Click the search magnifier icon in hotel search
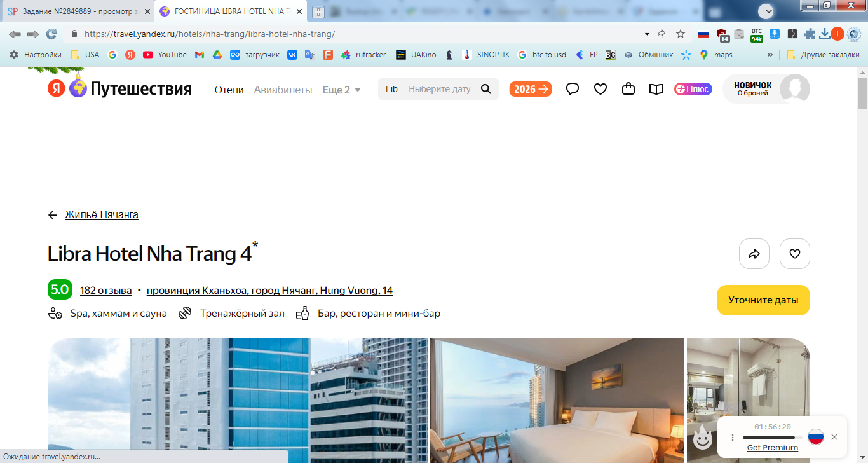Screen dimensions: 868x463 click(486, 89)
